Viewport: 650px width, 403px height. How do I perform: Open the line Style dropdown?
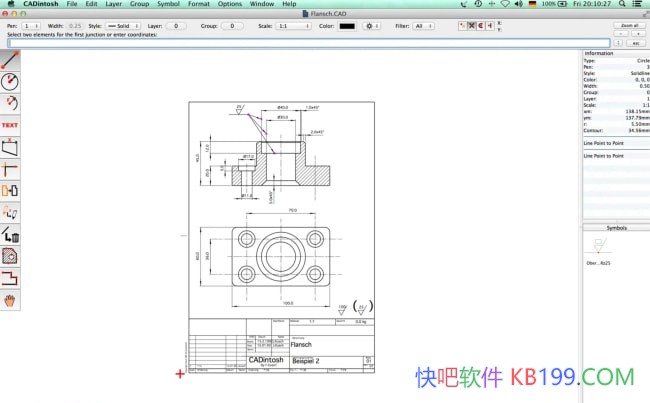click(121, 26)
